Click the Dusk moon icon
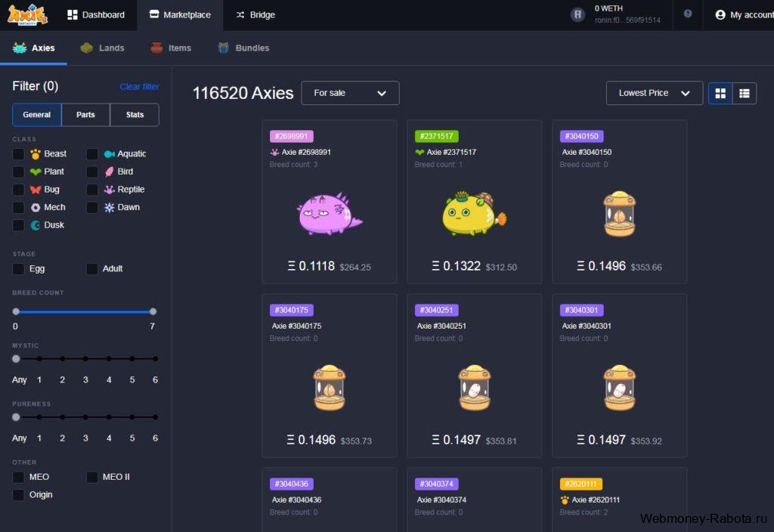774x532 pixels. (36, 225)
